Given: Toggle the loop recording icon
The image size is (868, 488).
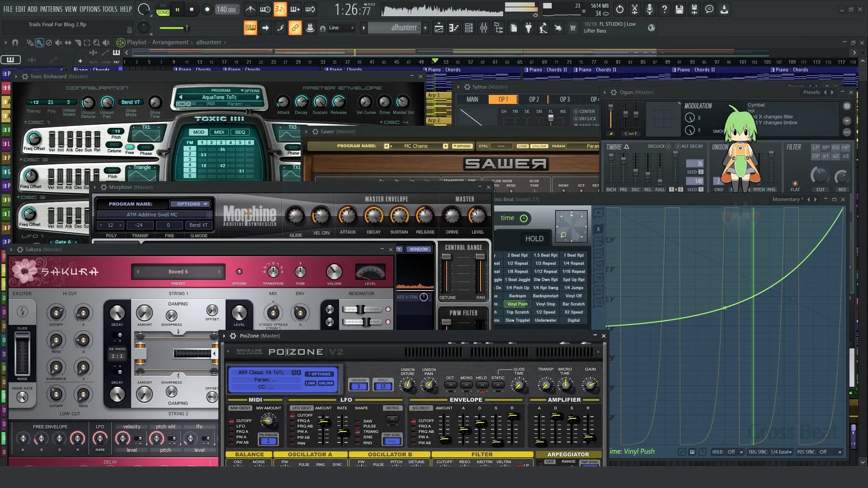Looking at the screenshot, I should coord(310,9).
